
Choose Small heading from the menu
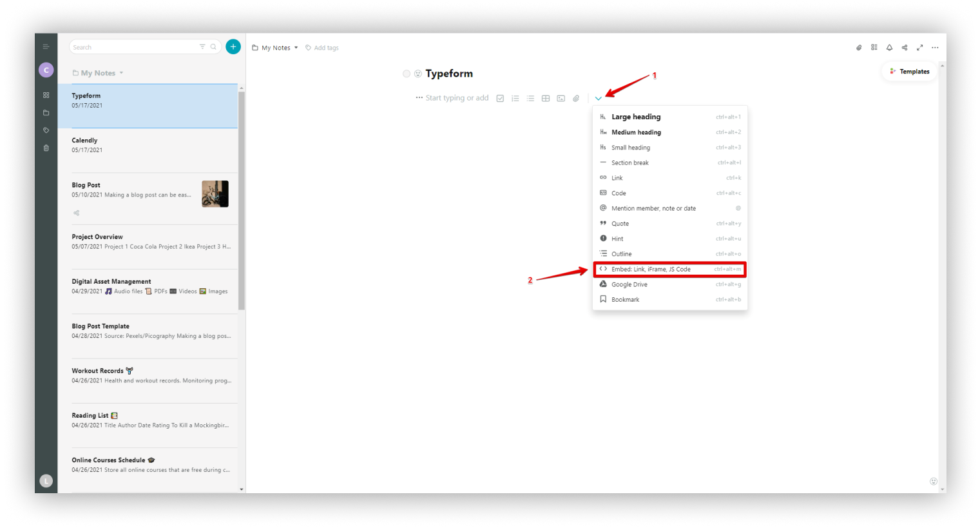coord(670,148)
